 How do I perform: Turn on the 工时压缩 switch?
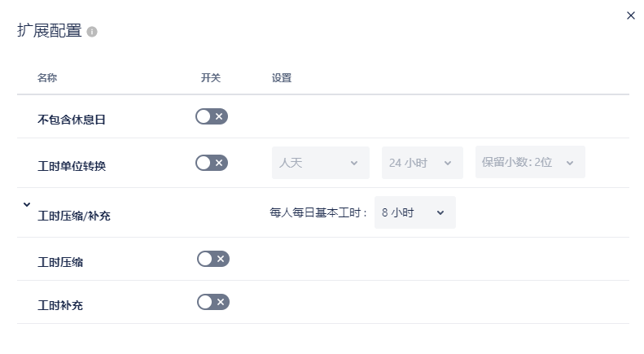click(213, 259)
